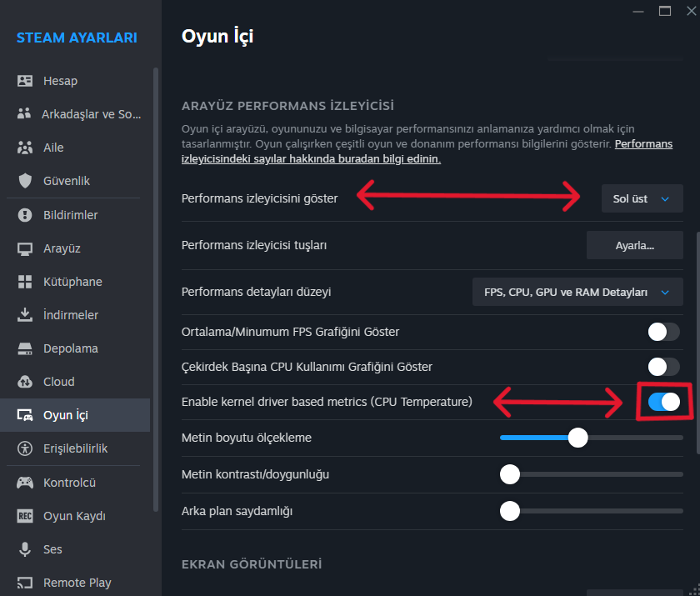Click the Ayarla... button for monitor hotkeys
700x596 pixels.
click(x=634, y=245)
